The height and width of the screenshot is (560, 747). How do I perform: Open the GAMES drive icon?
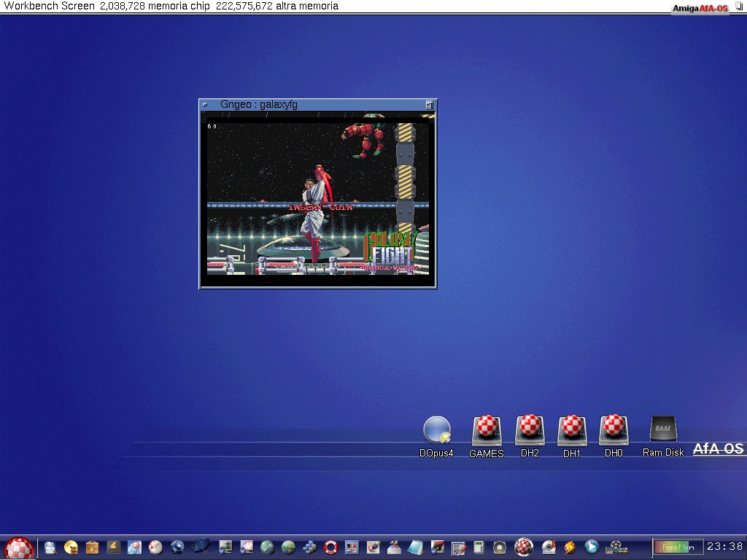click(x=487, y=431)
